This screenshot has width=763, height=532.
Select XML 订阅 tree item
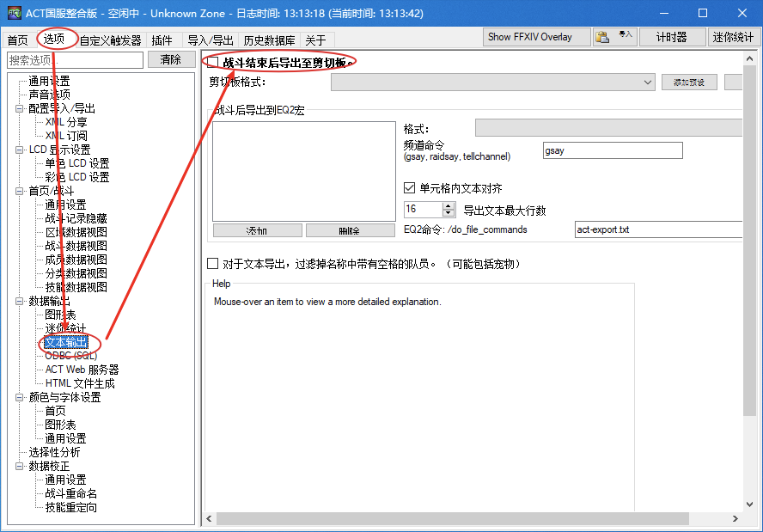tap(66, 136)
